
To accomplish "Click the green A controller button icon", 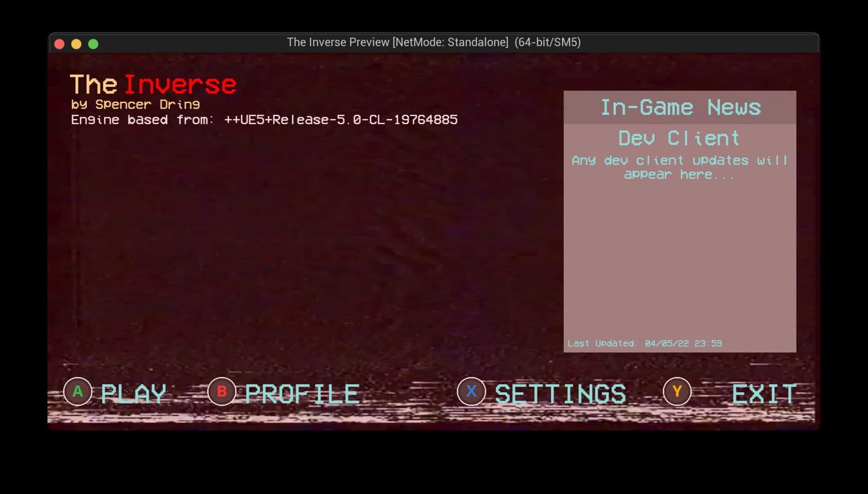I will click(x=78, y=392).
